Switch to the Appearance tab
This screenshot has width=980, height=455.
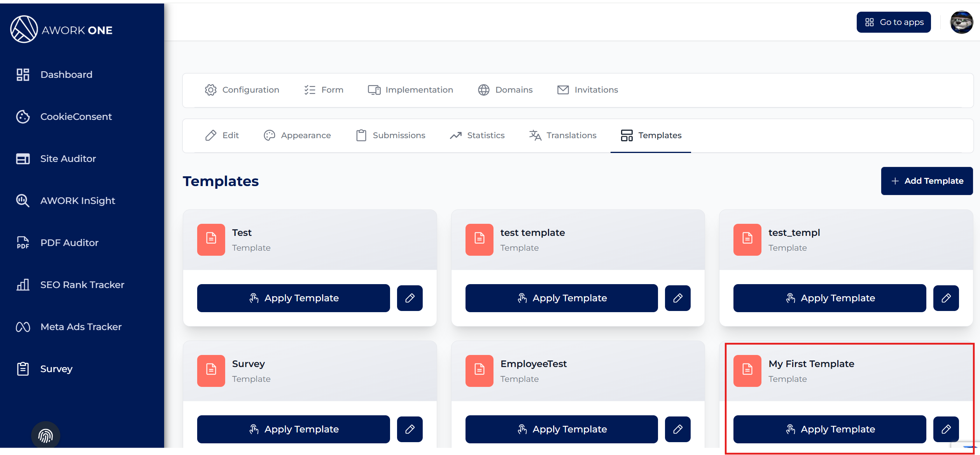click(297, 135)
